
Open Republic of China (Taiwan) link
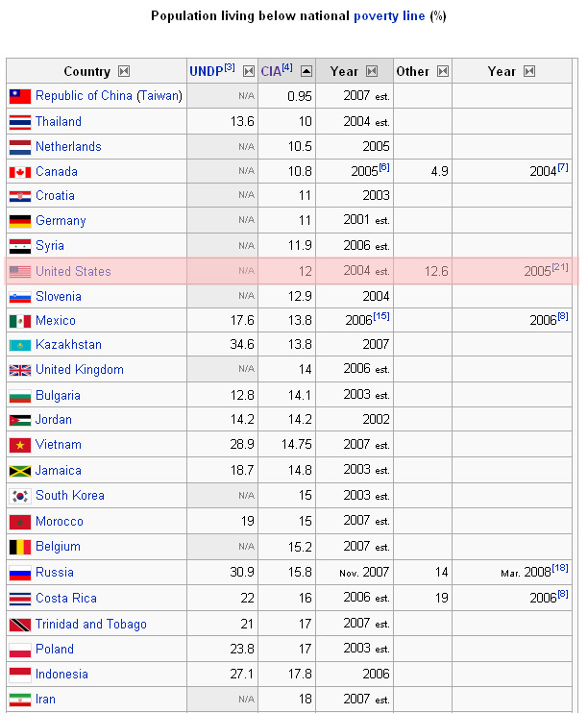click(109, 96)
